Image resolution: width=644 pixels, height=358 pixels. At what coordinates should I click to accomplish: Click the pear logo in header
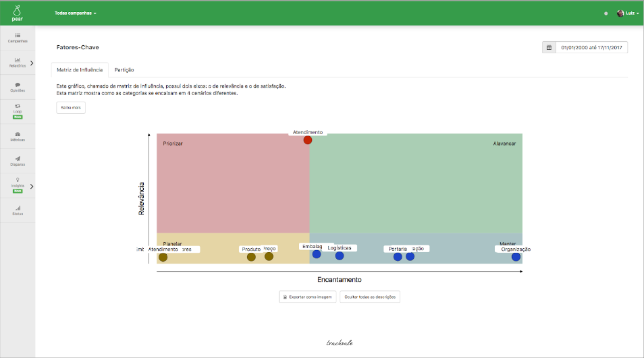(x=18, y=13)
